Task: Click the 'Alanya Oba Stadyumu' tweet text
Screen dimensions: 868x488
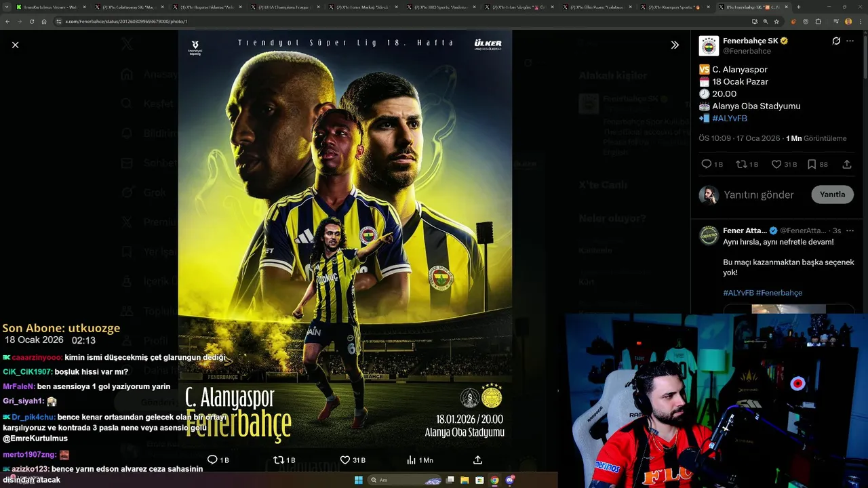Action: tap(757, 106)
